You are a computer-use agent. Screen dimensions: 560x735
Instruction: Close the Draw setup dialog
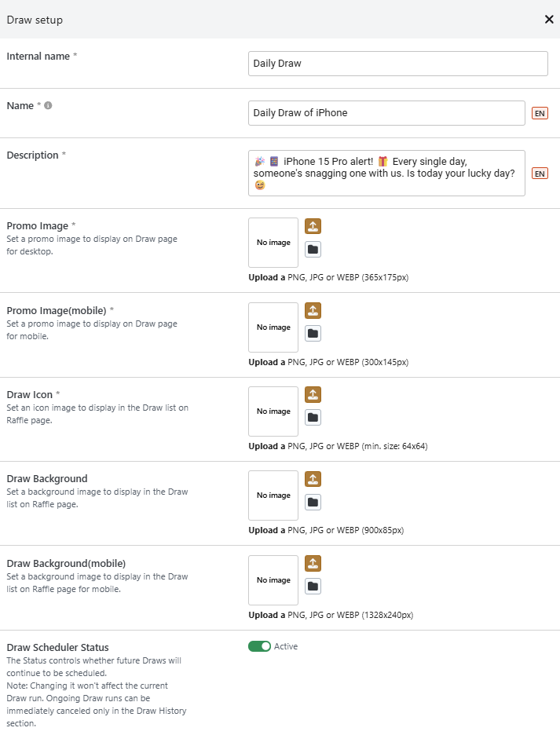[549, 20]
